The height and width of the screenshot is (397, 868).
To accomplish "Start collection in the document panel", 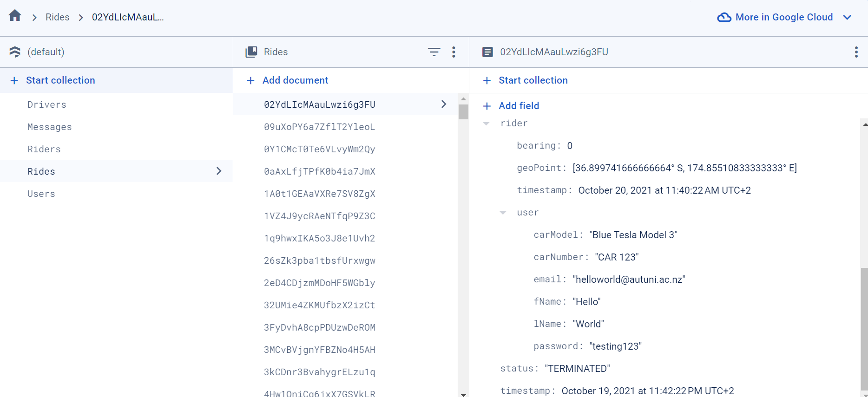I will pyautogui.click(x=533, y=80).
